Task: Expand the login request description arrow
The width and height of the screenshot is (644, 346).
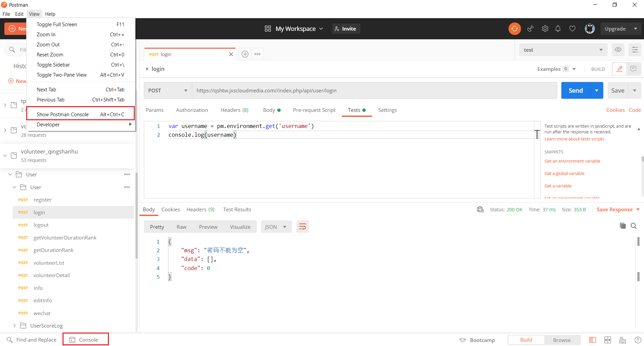Action: (x=147, y=69)
